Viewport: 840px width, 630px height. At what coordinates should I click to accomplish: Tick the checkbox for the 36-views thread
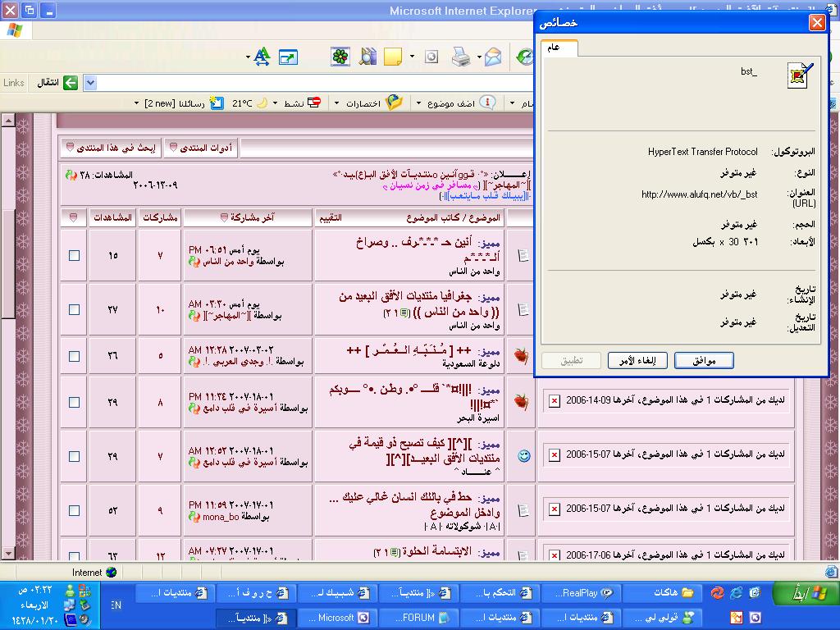[x=74, y=356]
